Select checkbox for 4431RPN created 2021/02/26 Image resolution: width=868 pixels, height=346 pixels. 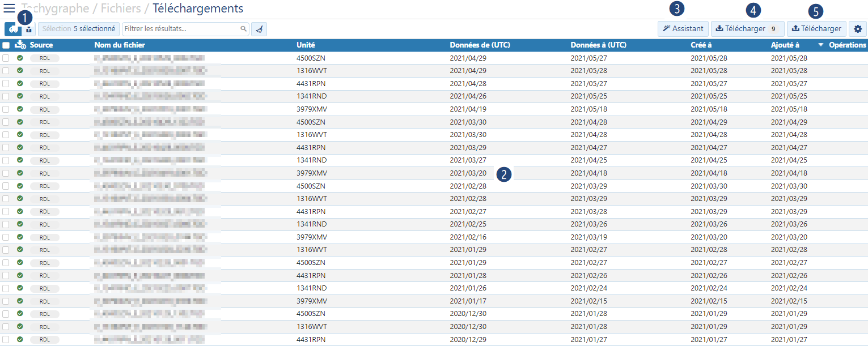coord(6,275)
